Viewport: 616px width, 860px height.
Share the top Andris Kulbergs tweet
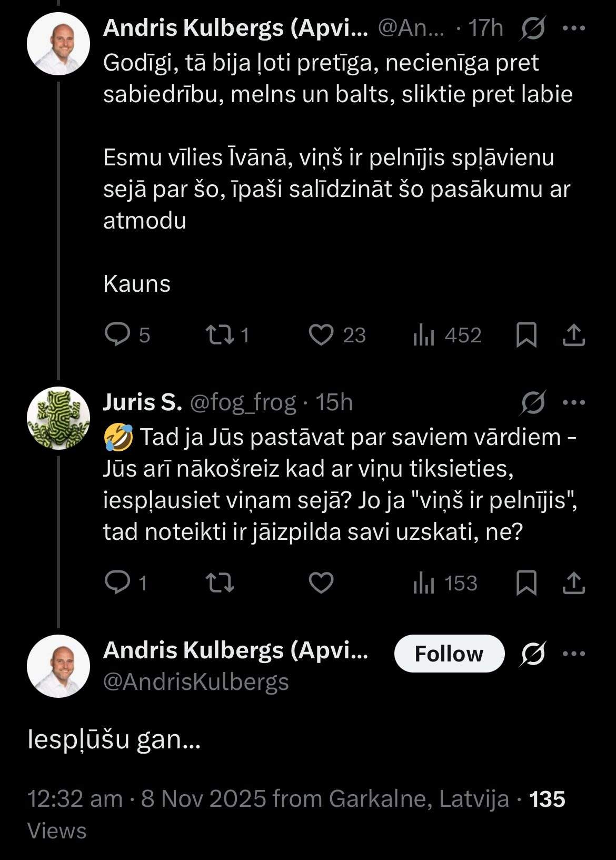click(574, 335)
